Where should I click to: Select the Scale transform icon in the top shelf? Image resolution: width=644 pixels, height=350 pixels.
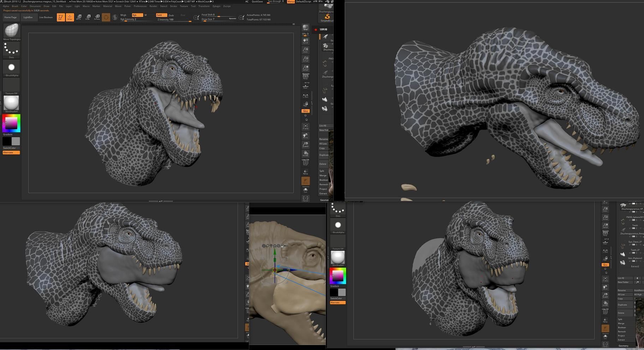point(88,17)
